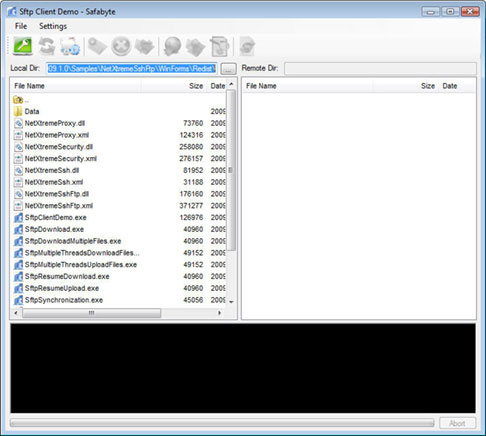Click the Local Dir path field

click(x=132, y=69)
